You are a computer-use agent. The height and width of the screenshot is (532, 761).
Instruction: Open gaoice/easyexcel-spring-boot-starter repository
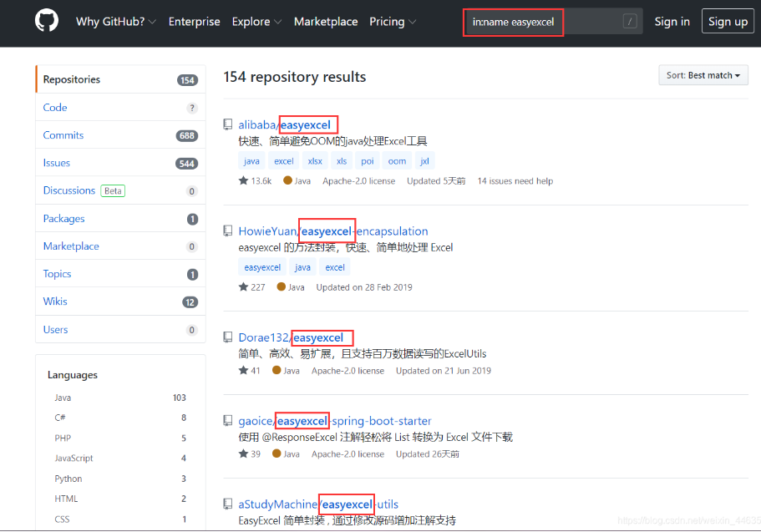click(x=335, y=421)
